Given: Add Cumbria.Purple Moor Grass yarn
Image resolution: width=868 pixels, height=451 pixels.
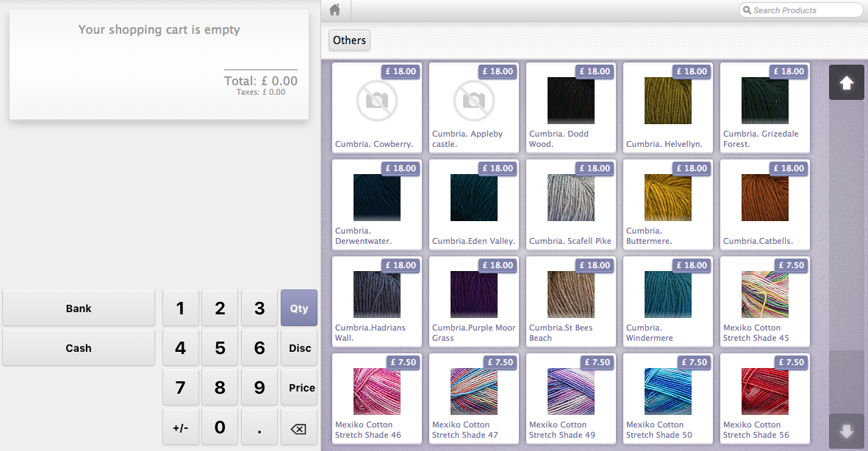Looking at the screenshot, I should pyautogui.click(x=474, y=302).
